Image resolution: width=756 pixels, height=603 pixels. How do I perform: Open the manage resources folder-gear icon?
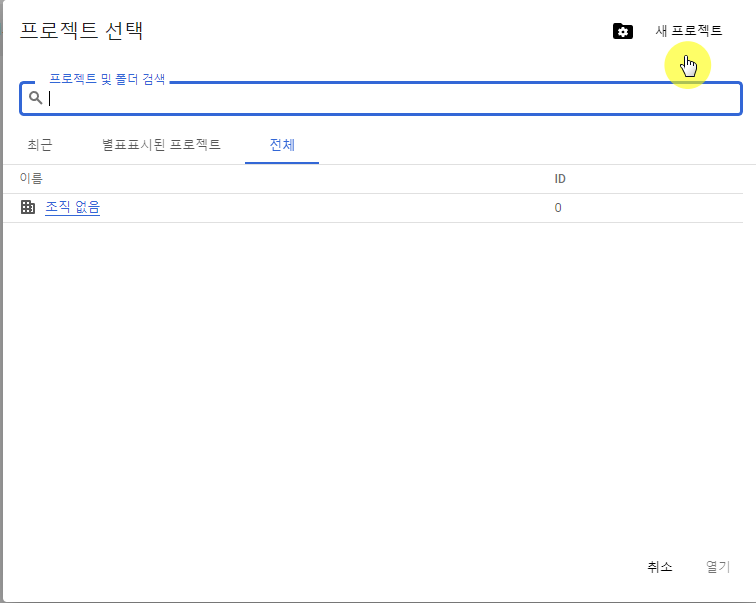(622, 31)
